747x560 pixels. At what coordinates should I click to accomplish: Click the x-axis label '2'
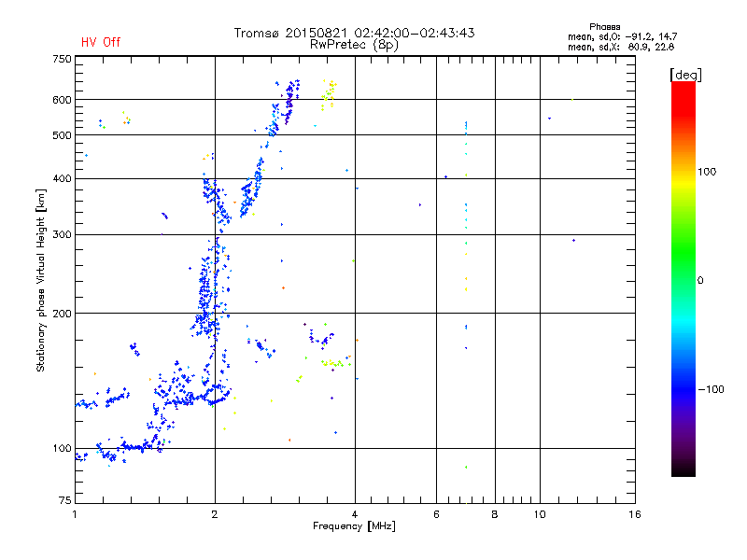pyautogui.click(x=215, y=514)
